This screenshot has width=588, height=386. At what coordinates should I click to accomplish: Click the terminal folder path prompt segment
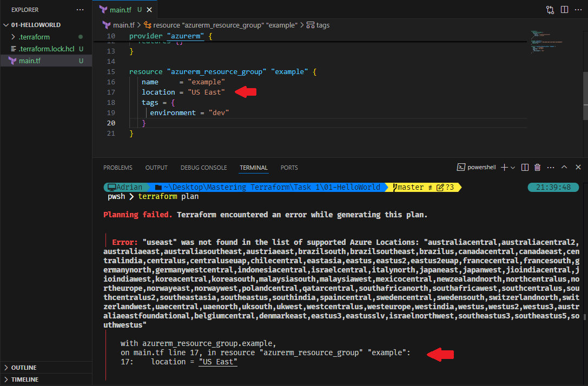(267, 187)
